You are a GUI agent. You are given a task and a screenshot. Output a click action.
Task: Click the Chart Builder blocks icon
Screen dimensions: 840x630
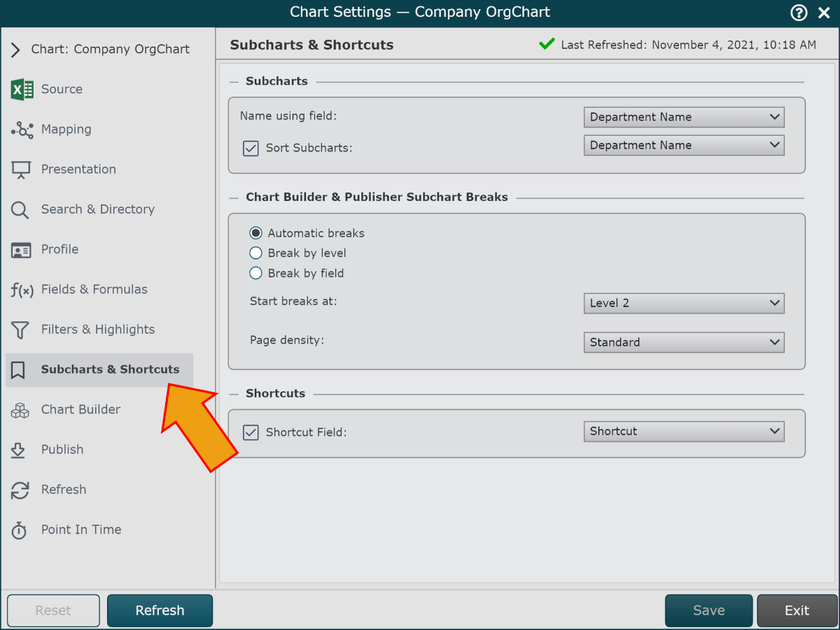tap(20, 410)
